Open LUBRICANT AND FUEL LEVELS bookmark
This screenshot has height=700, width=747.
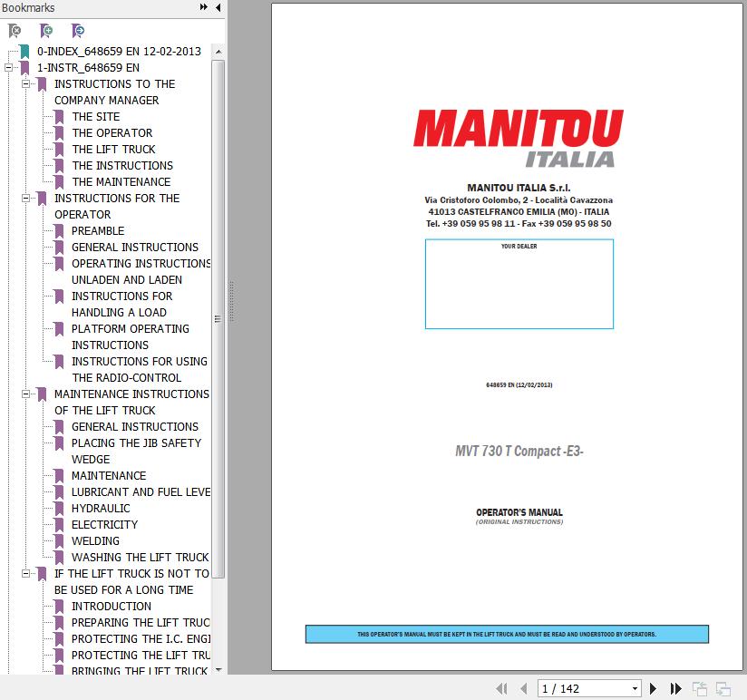141,492
